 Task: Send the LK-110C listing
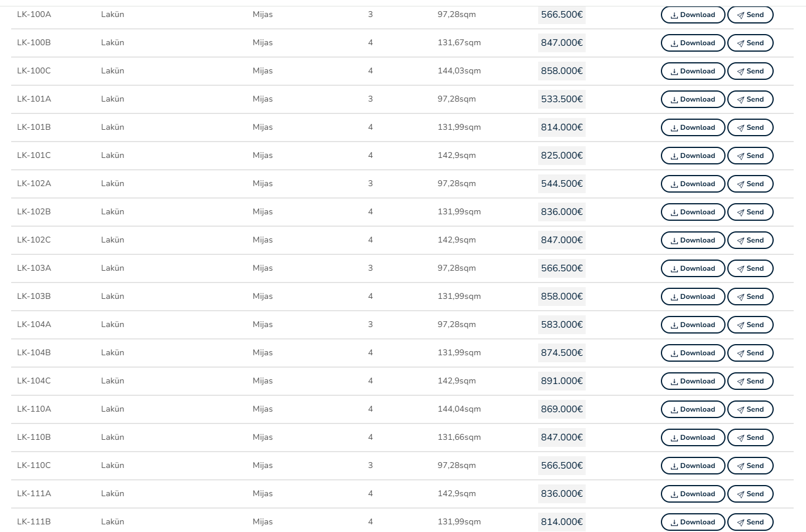(750, 466)
